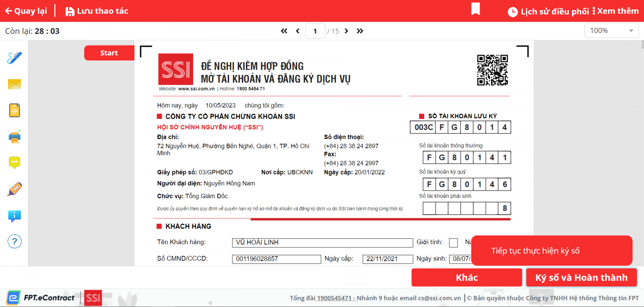Go to the next page arrow
This screenshot has height=307, width=644.
pyautogui.click(x=346, y=31)
